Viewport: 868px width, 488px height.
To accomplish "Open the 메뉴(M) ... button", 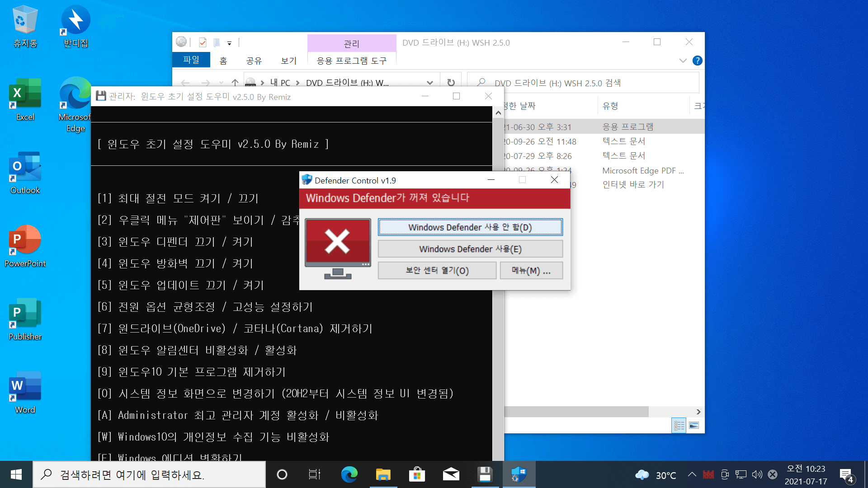I will (x=531, y=271).
